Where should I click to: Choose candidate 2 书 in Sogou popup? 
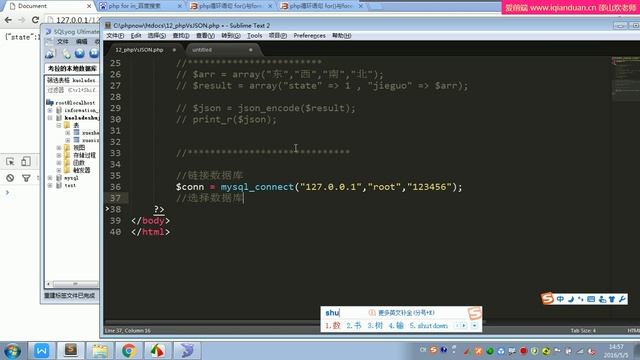click(x=354, y=326)
